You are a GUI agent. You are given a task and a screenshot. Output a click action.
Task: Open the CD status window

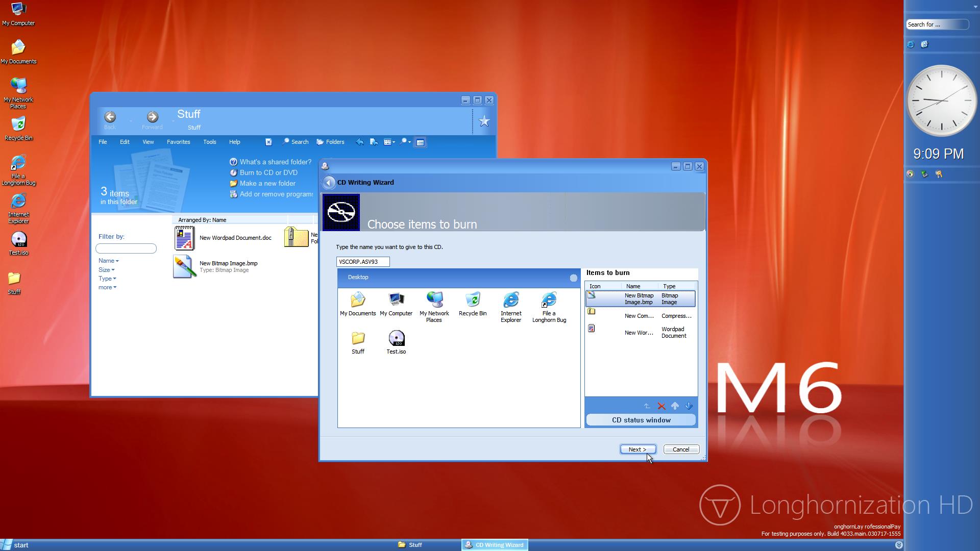(641, 420)
